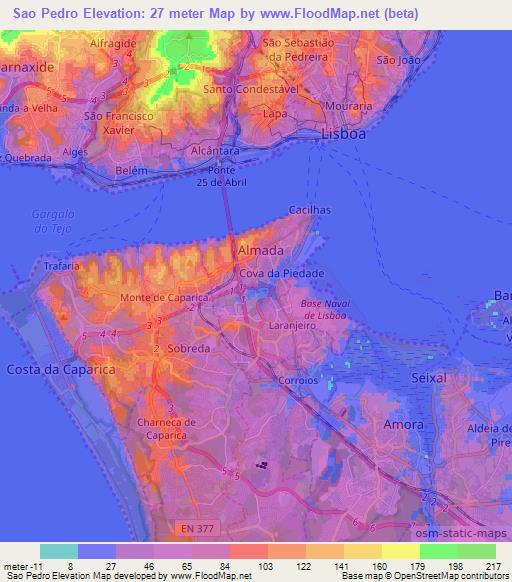Click the 'Base Naval de Lisboa' label
The height and width of the screenshot is (582, 512).
325,310
